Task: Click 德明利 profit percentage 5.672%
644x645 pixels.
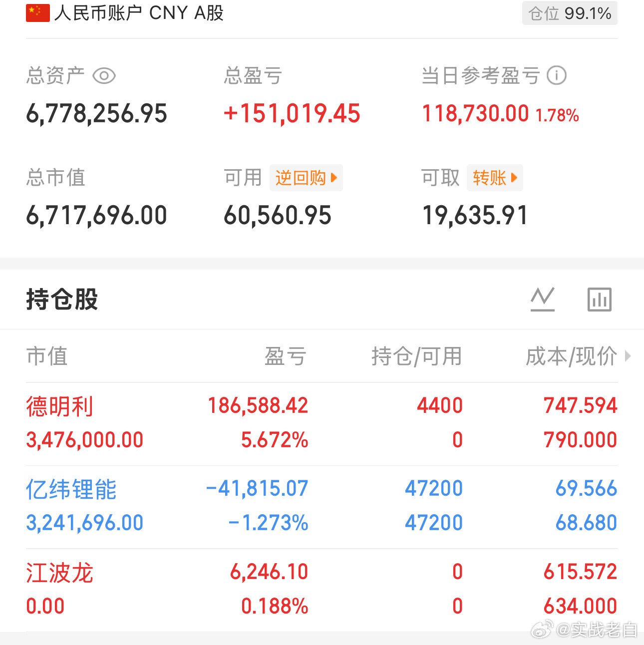Action: tap(275, 440)
